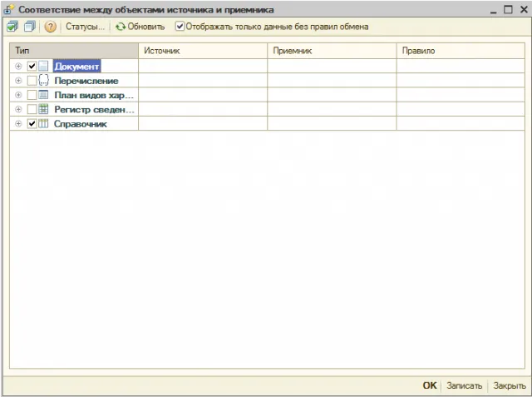Check the План видов хар... checkbox
Image resolution: width=532 pixels, height=397 pixels.
(x=32, y=95)
